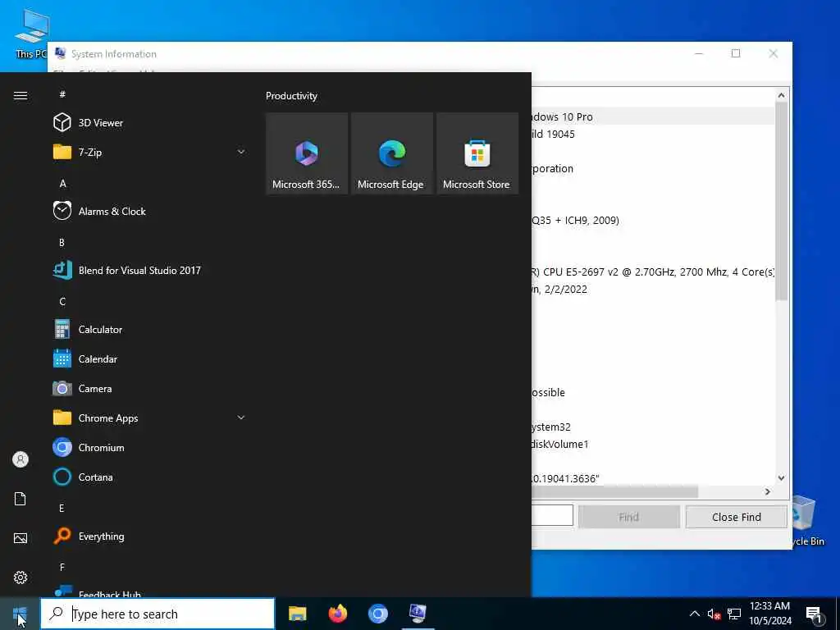Click the taskbar clock showing 12:33 AM
The image size is (840, 630).
[x=769, y=614]
